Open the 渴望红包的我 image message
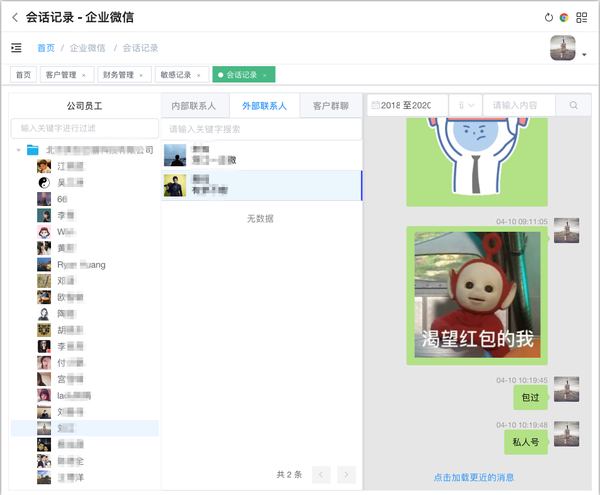 tap(476, 294)
